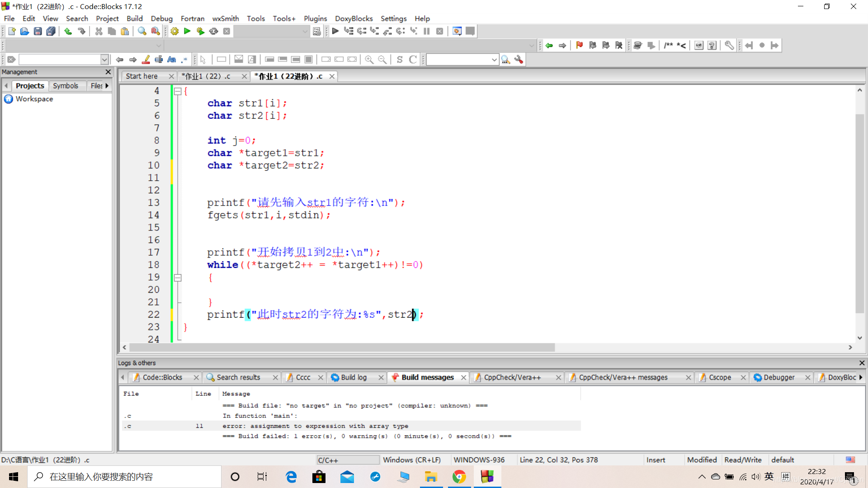Select error row at line 11
The image size is (868, 488).
[351, 426]
